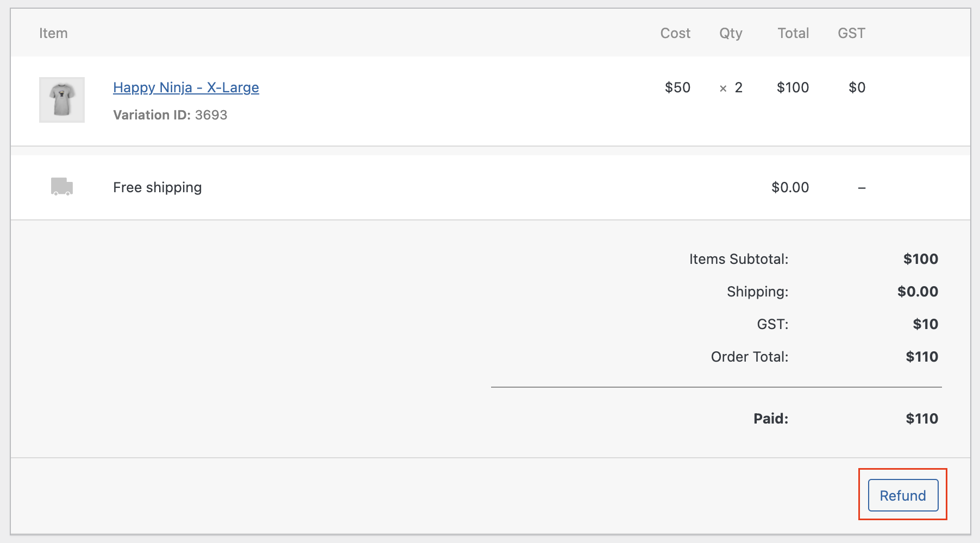Click the $0 GST value in the item row
This screenshot has width=980, height=543.
pos(857,87)
